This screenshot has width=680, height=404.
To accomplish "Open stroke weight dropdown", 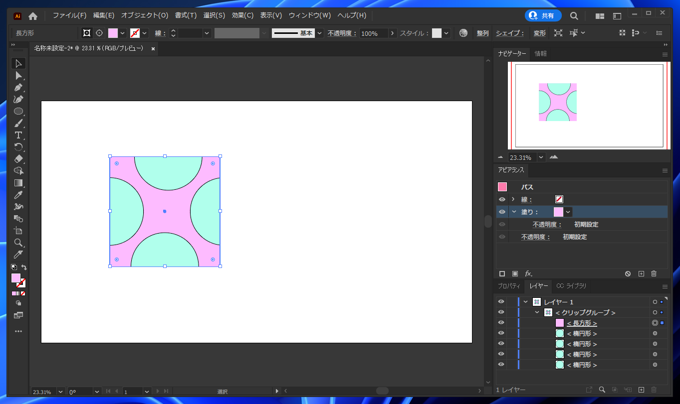I will [x=207, y=33].
